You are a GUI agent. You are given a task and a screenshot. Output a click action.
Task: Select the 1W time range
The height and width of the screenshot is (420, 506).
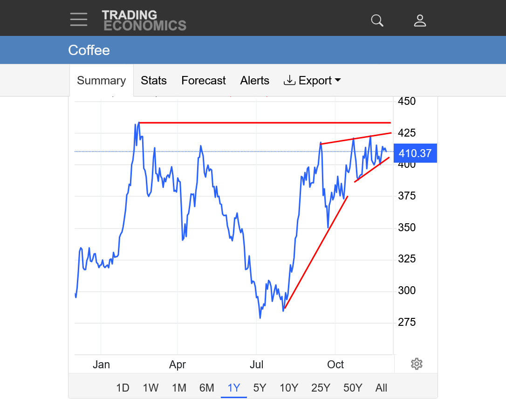(x=150, y=388)
